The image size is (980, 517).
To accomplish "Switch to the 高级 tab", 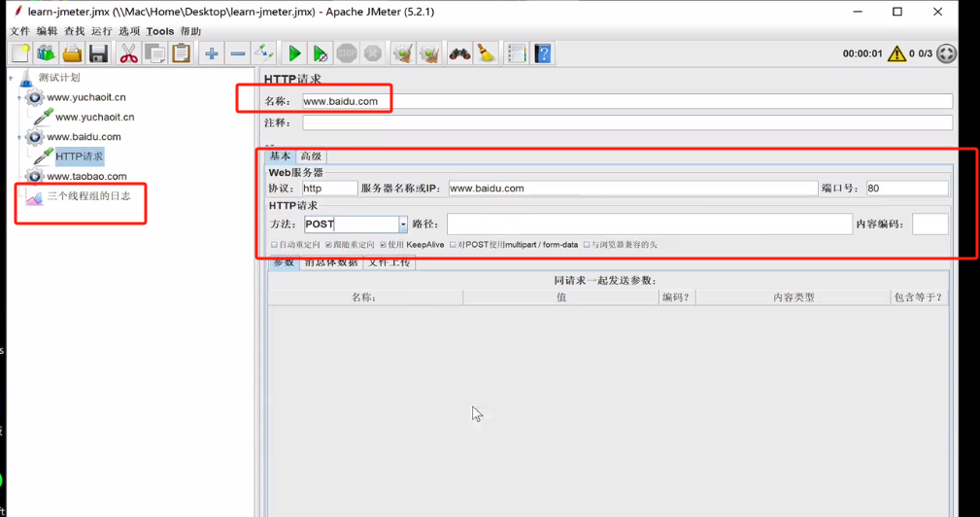I will click(311, 156).
